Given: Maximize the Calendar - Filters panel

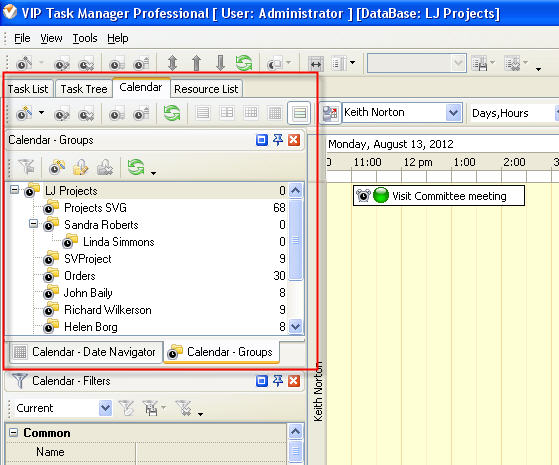Looking at the screenshot, I should pos(262,381).
